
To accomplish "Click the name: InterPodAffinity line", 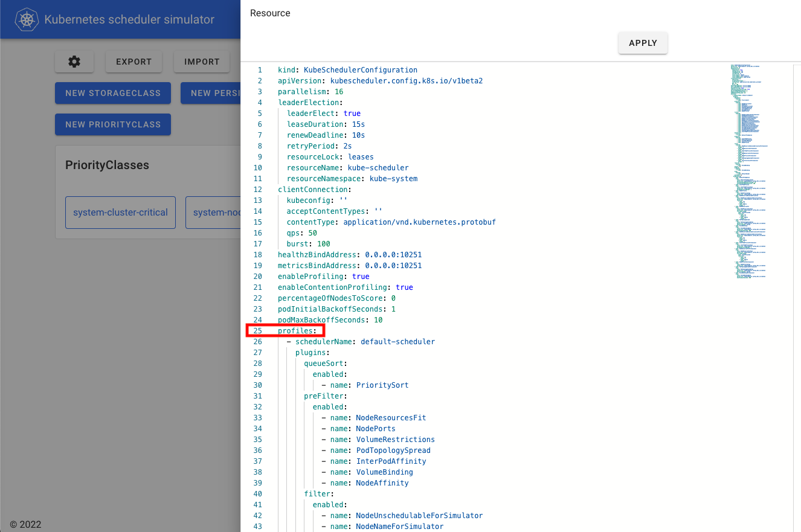I will (374, 461).
